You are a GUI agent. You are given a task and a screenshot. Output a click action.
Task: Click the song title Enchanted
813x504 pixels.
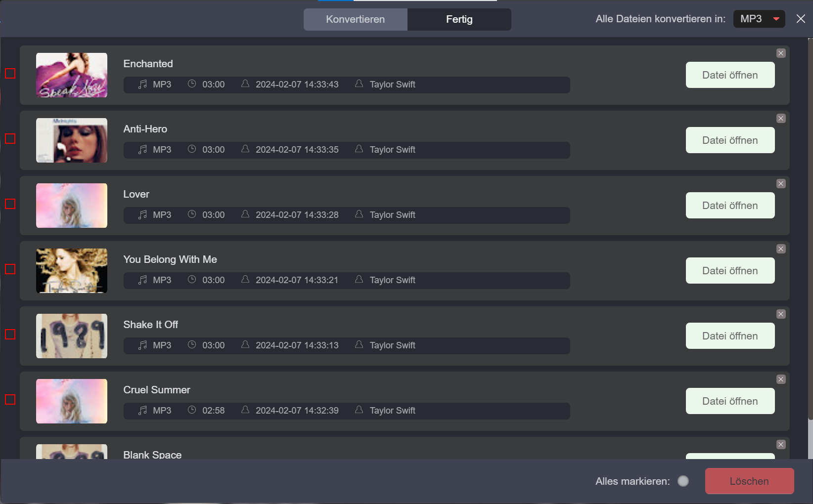148,64
